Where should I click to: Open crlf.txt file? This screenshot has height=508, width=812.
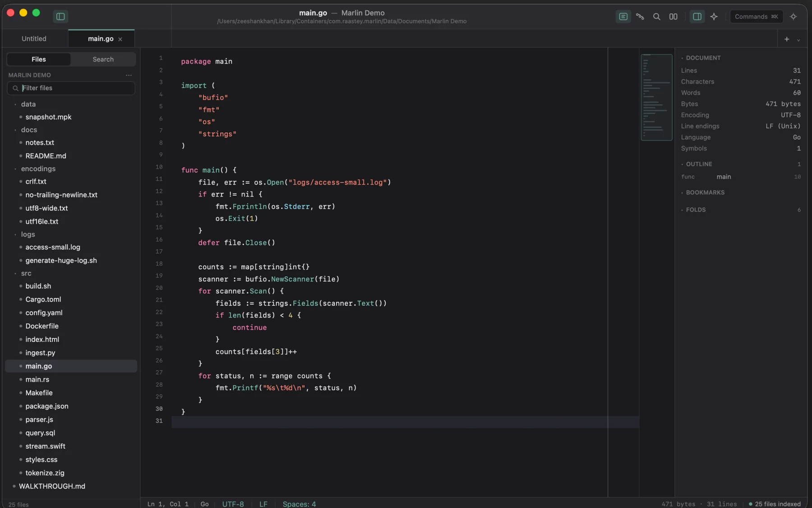[x=36, y=182]
